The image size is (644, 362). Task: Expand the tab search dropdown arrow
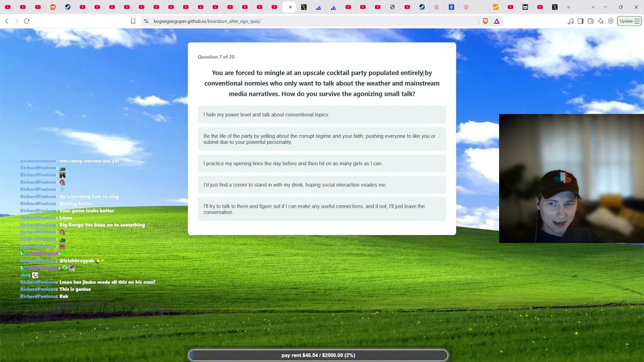coord(593,7)
